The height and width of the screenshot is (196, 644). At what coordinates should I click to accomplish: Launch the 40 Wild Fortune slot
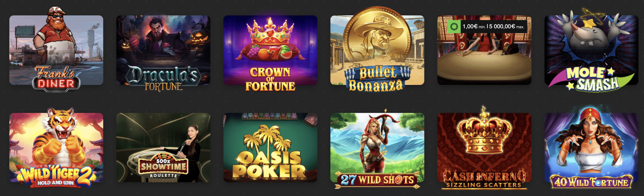click(x=591, y=148)
